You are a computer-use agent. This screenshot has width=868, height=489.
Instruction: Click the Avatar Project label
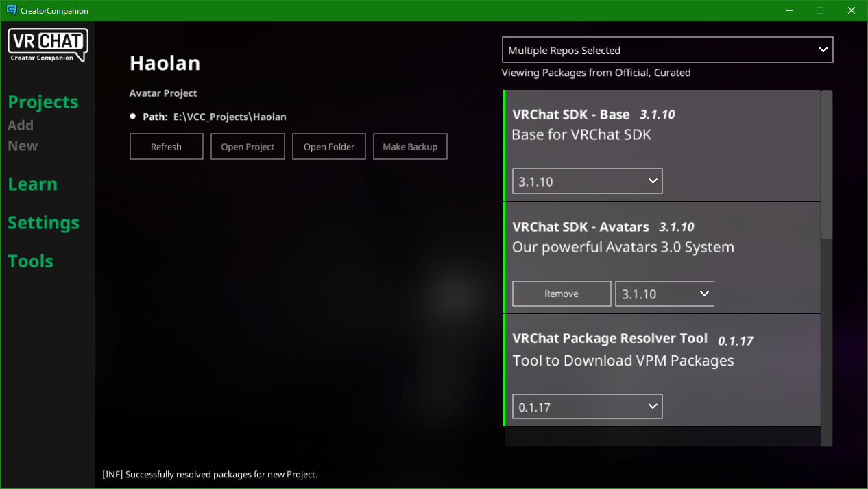163,93
